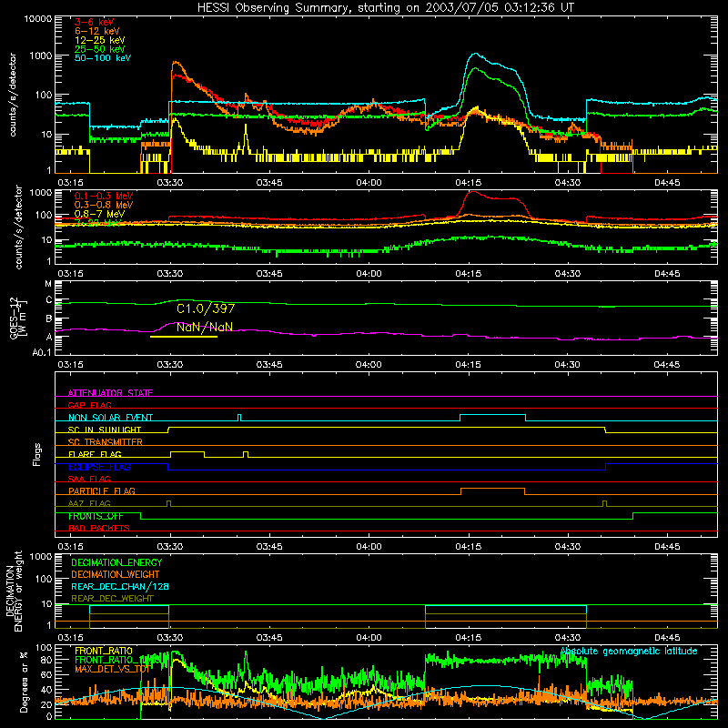Click the Degrees or % axis title
The image size is (728, 728).
[25, 682]
